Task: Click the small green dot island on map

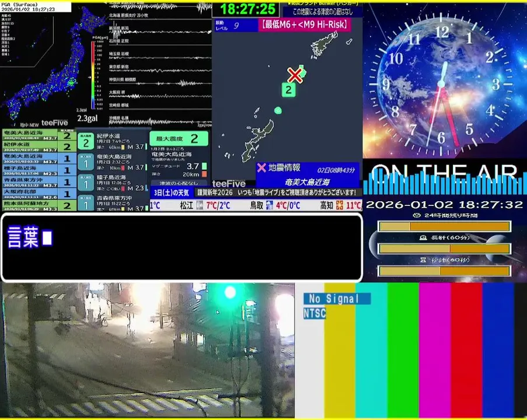Action: click(278, 110)
